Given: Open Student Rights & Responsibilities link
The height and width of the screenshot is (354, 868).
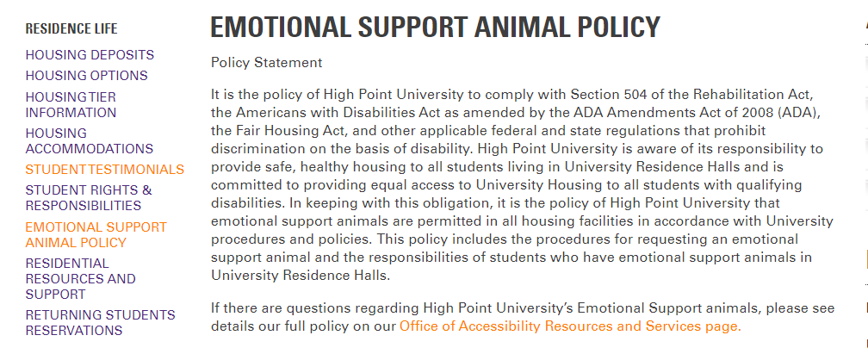Looking at the screenshot, I should pyautogui.click(x=88, y=198).
